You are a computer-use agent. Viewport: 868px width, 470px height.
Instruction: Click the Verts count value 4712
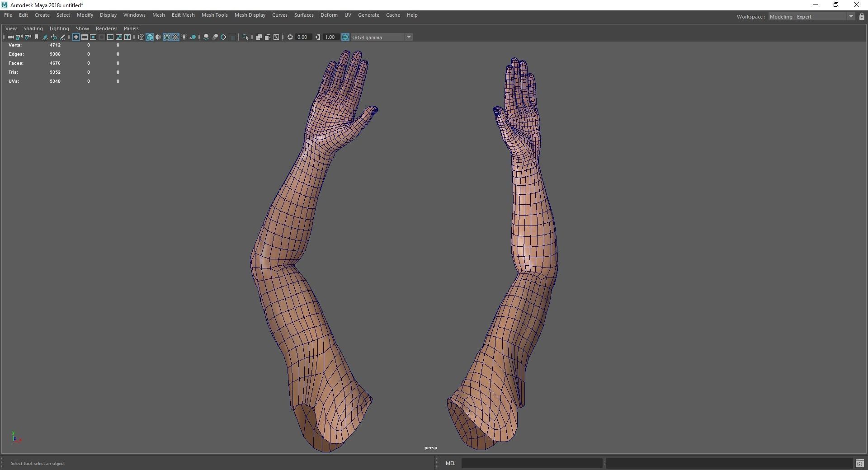coord(55,45)
